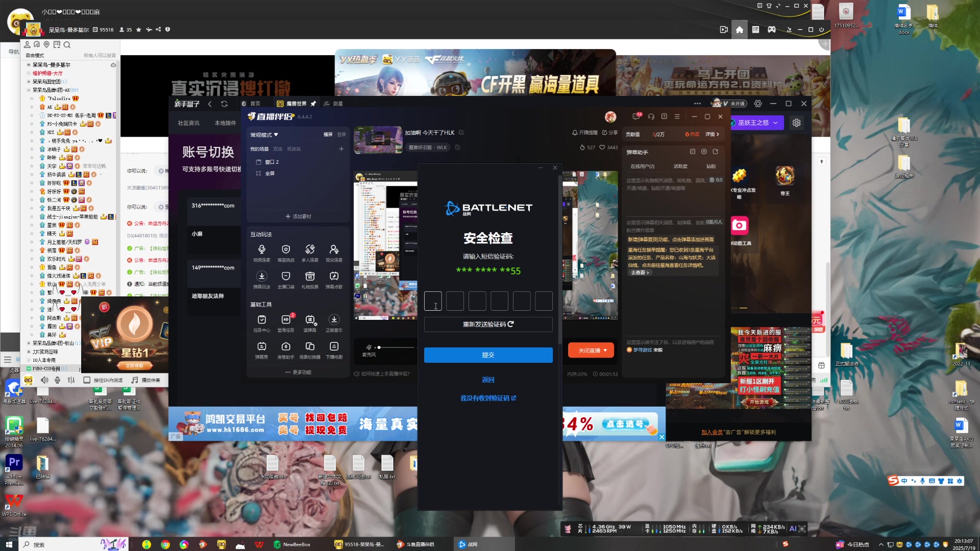Click the YY channel search magnifier icon
Screen dimensions: 980x551
(67, 45)
